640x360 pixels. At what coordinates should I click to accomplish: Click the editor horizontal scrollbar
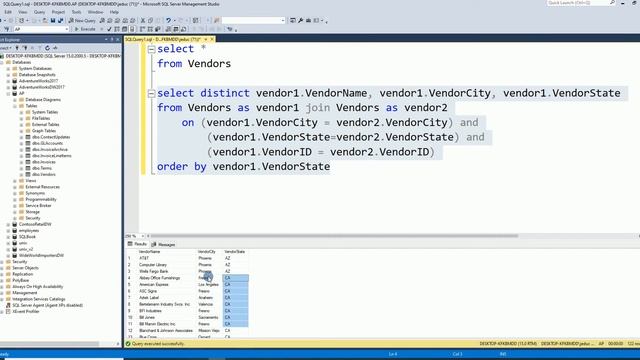pos(334,236)
